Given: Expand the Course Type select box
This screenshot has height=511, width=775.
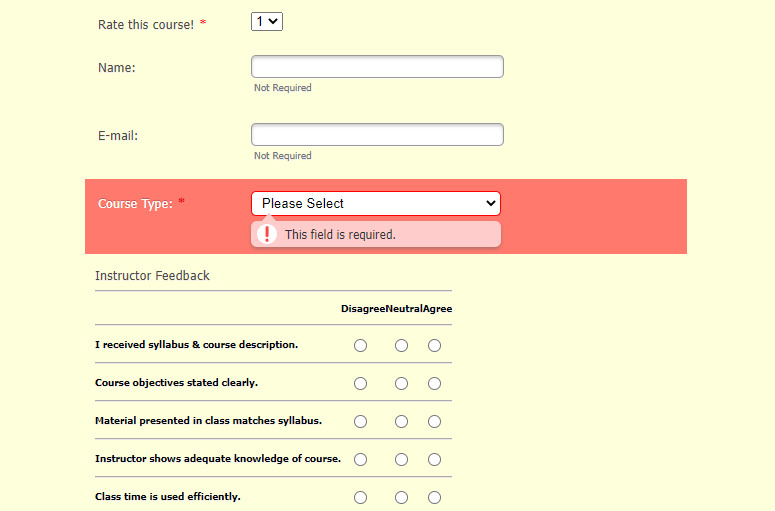Looking at the screenshot, I should click(x=376, y=203).
